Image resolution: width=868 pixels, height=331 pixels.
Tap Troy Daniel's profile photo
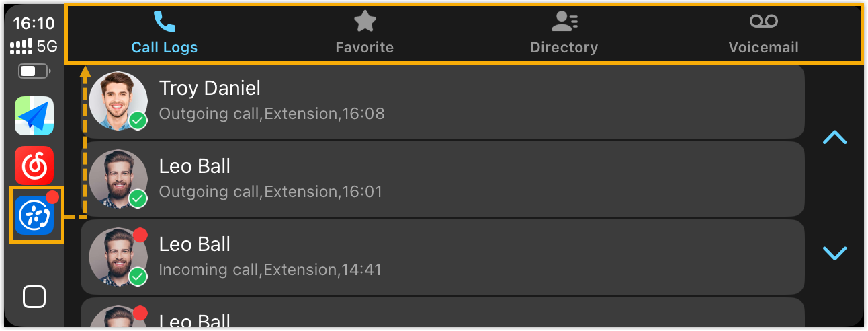(x=118, y=101)
